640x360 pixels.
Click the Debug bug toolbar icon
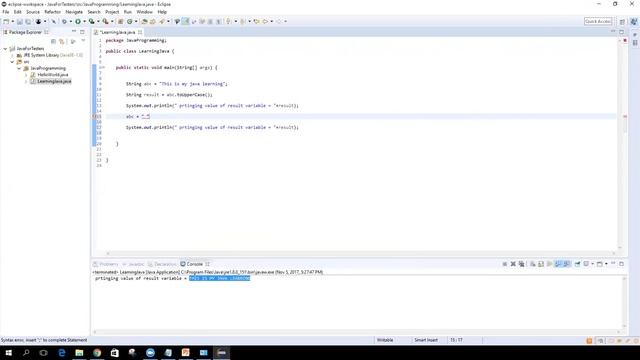64,21
